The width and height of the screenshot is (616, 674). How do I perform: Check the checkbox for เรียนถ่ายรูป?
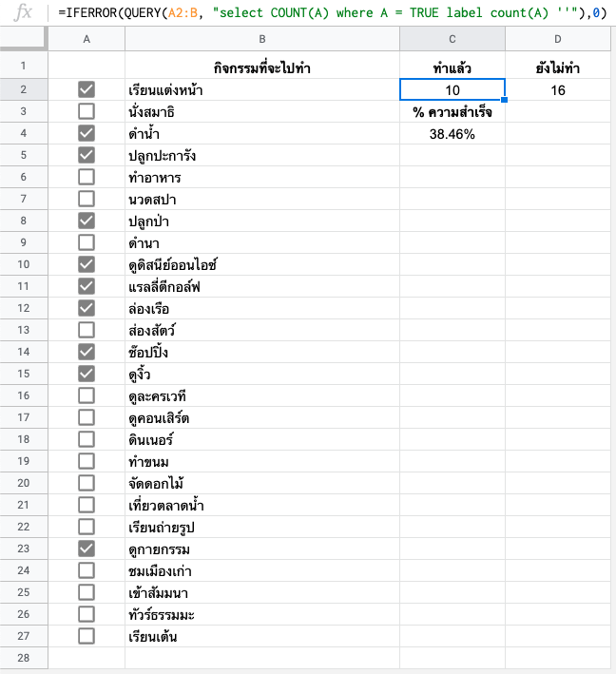pos(87,527)
